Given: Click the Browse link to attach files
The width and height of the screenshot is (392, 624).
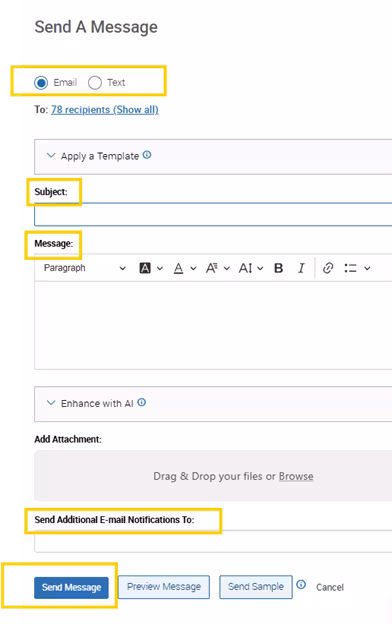Looking at the screenshot, I should click(296, 476).
